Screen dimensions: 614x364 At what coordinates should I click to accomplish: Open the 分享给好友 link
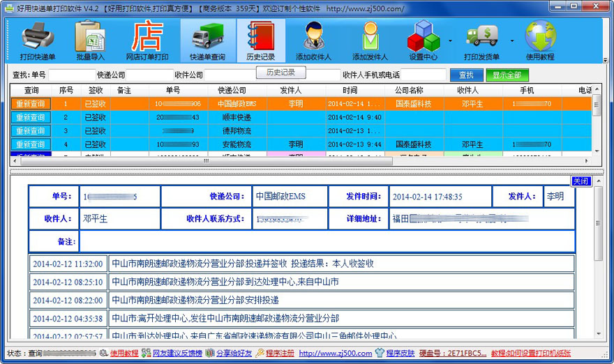tap(234, 353)
